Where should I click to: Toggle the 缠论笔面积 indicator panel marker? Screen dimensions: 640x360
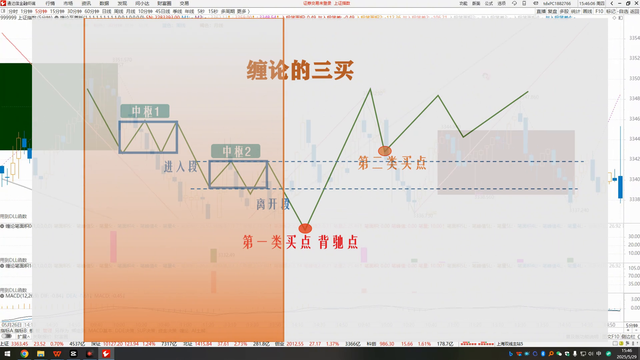[x=2, y=226]
